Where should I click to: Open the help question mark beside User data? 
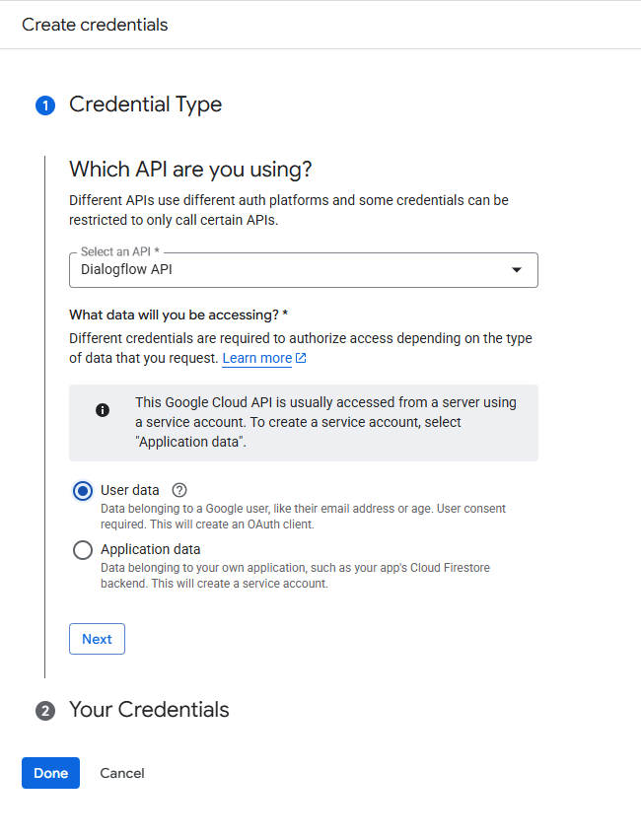point(179,490)
